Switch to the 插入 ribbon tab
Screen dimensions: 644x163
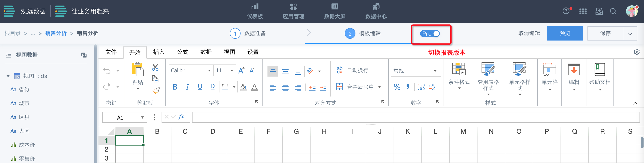159,52
